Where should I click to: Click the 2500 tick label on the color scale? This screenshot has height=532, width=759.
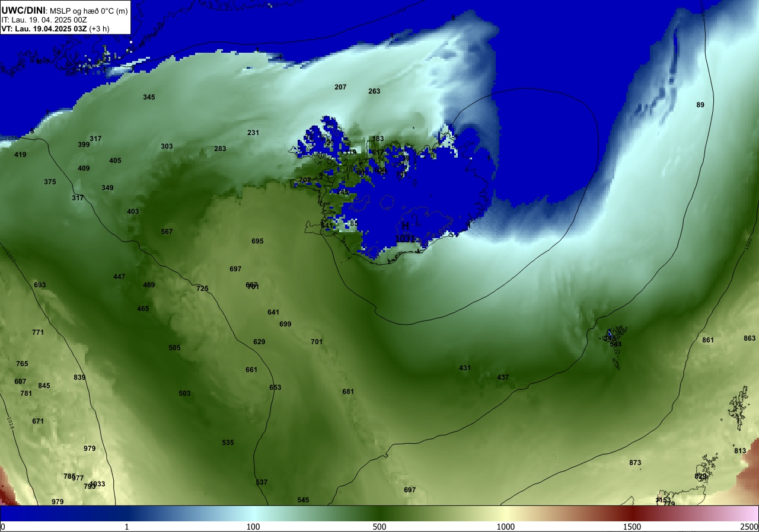(x=750, y=527)
